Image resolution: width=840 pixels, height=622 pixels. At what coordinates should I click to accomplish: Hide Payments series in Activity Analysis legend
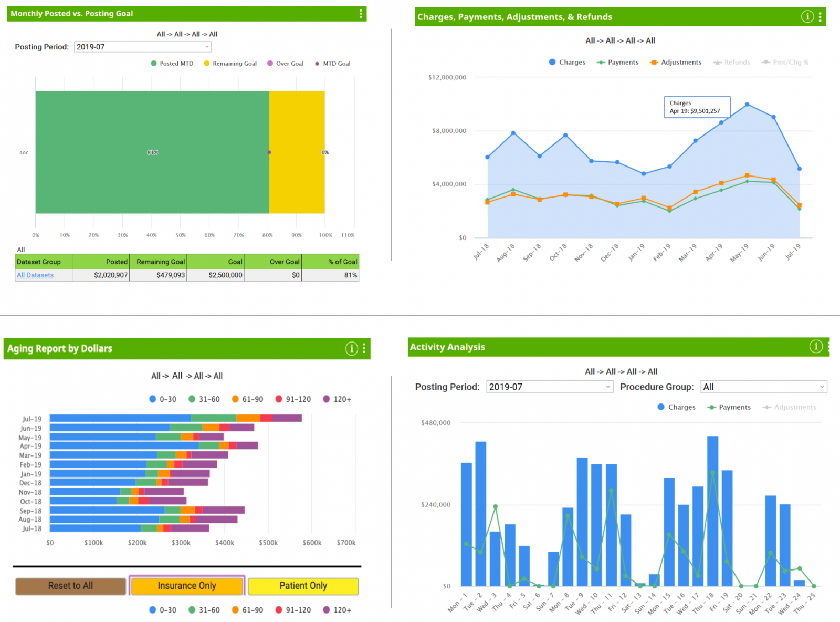click(729, 407)
